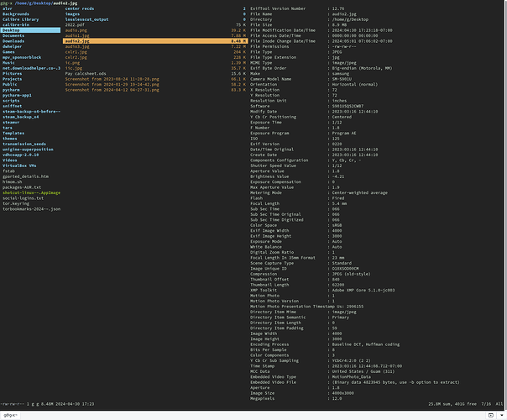Screen dimensions: 507x420
Task: Select the Desktop directory in the left column
Action: coord(30,30)
